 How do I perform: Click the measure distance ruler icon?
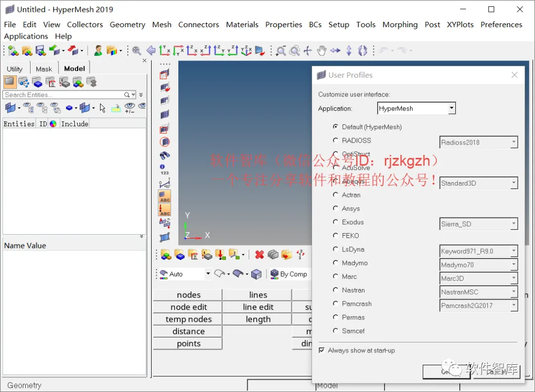(164, 183)
